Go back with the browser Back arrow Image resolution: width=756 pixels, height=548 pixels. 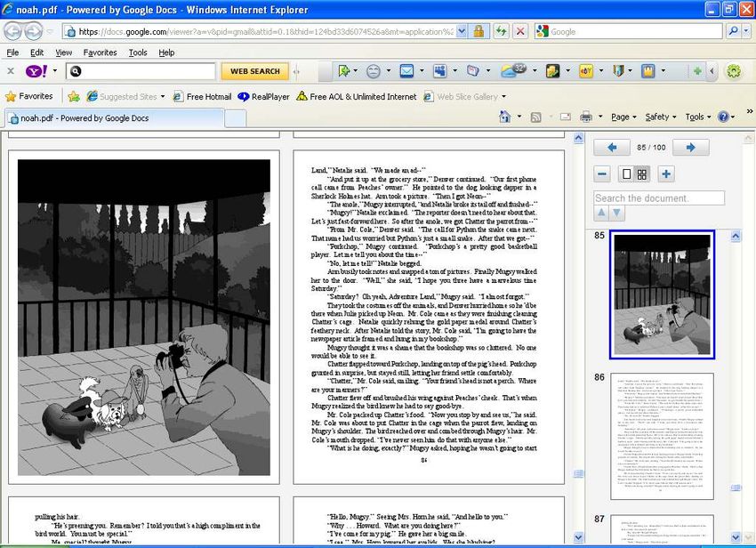pyautogui.click(x=12, y=32)
